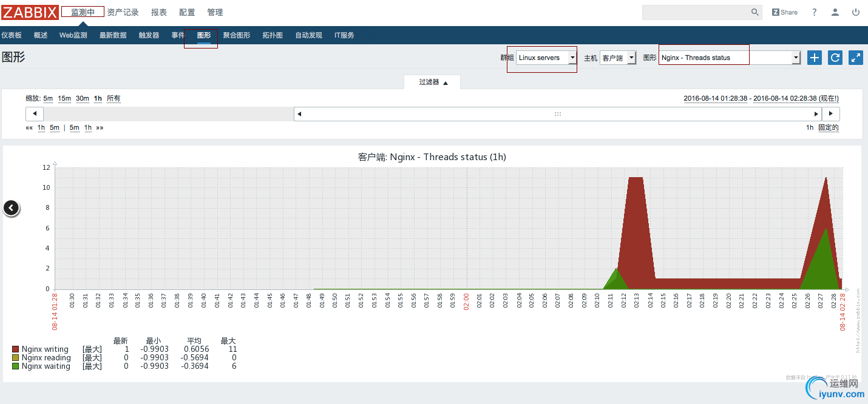The image size is (868, 404).
Task: Open the 管理 menu
Action: coord(215,12)
